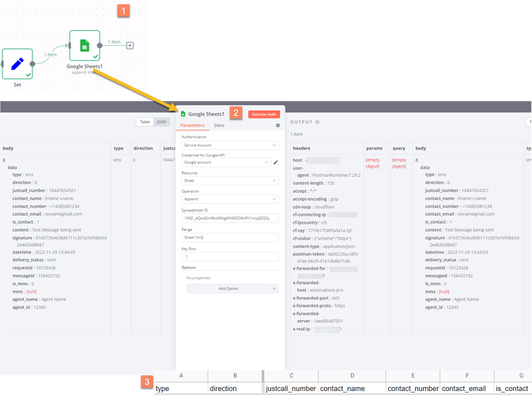
Task: Click the Key Row input field
Action: pyautogui.click(x=230, y=257)
